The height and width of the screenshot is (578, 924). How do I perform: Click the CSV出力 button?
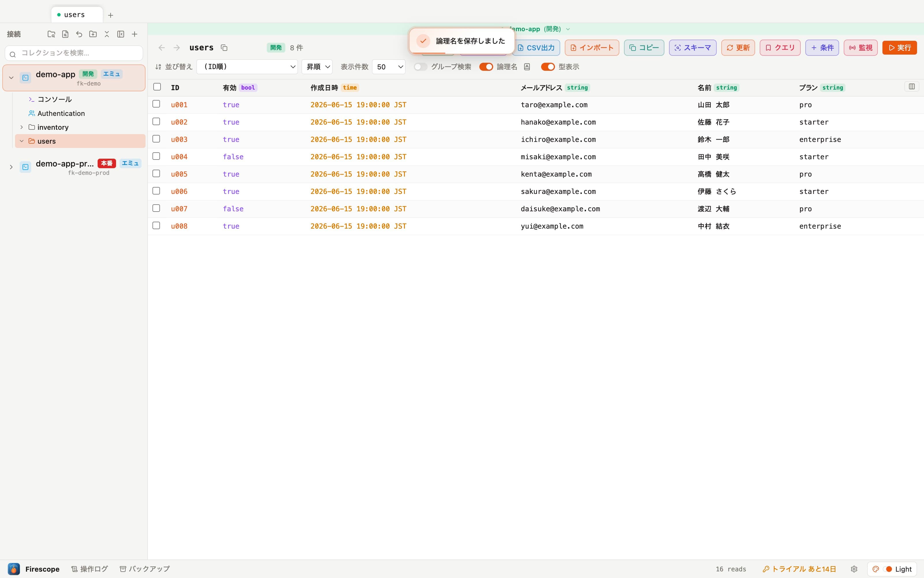tap(536, 48)
